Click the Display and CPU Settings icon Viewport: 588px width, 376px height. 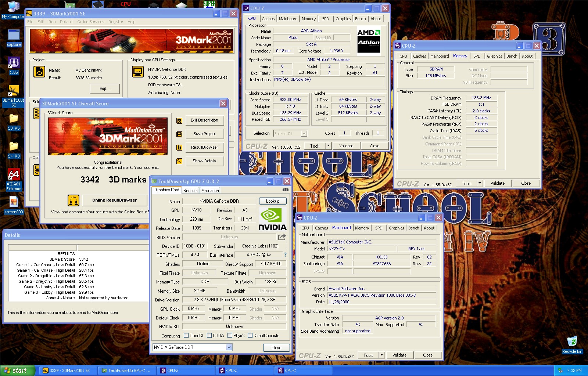coord(138,72)
